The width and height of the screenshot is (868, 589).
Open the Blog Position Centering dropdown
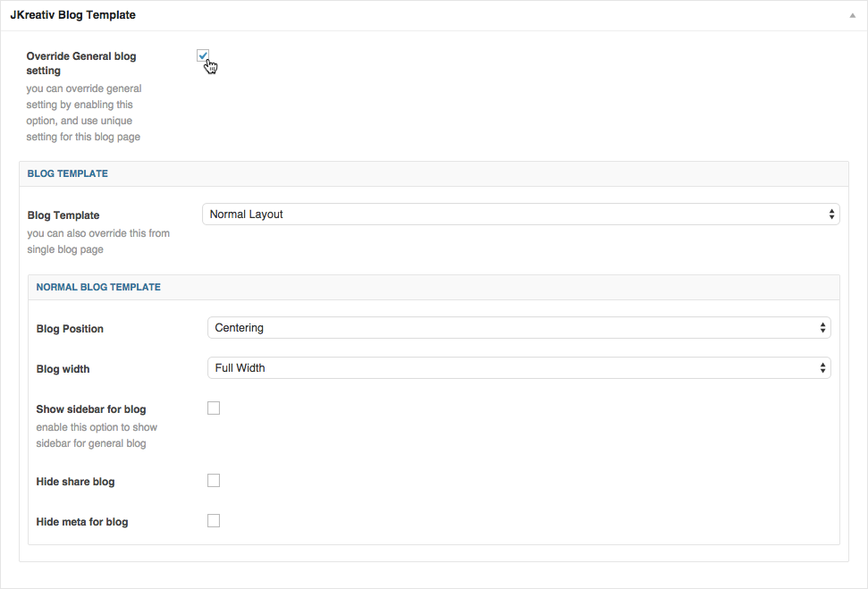[x=519, y=328]
